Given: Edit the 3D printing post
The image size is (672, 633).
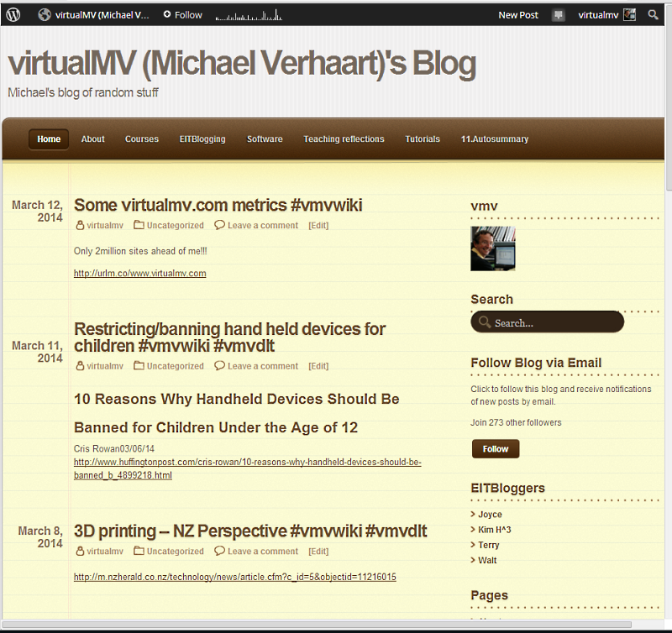Looking at the screenshot, I should (x=318, y=552).
